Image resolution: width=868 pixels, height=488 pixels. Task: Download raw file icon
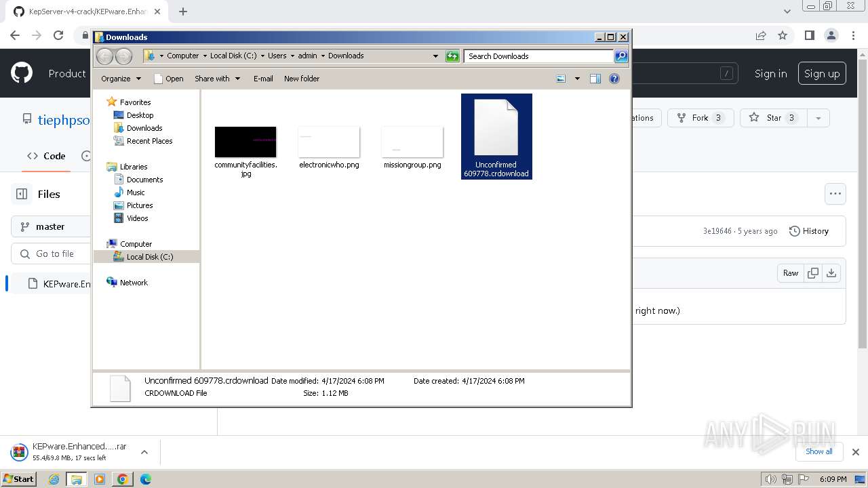point(831,273)
